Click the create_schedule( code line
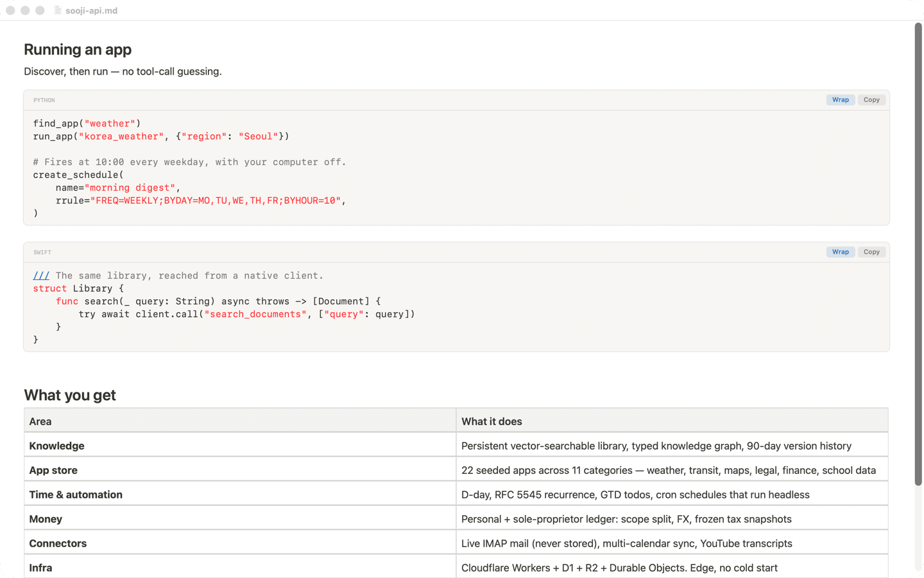Viewport: 924px width, 578px height. point(78,175)
